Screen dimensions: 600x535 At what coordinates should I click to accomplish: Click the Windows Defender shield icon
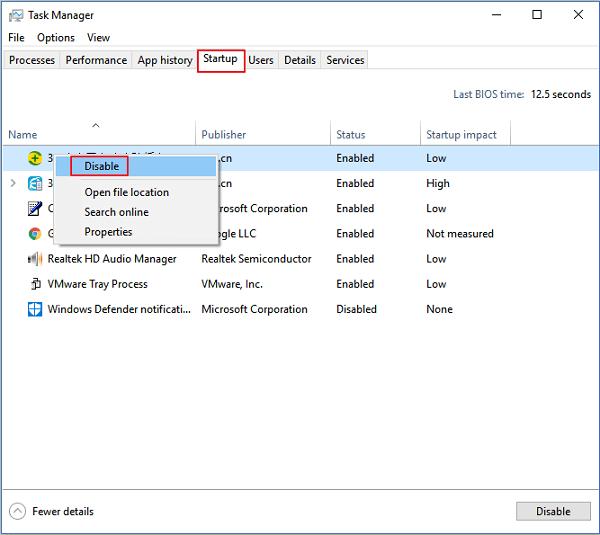pos(35,309)
